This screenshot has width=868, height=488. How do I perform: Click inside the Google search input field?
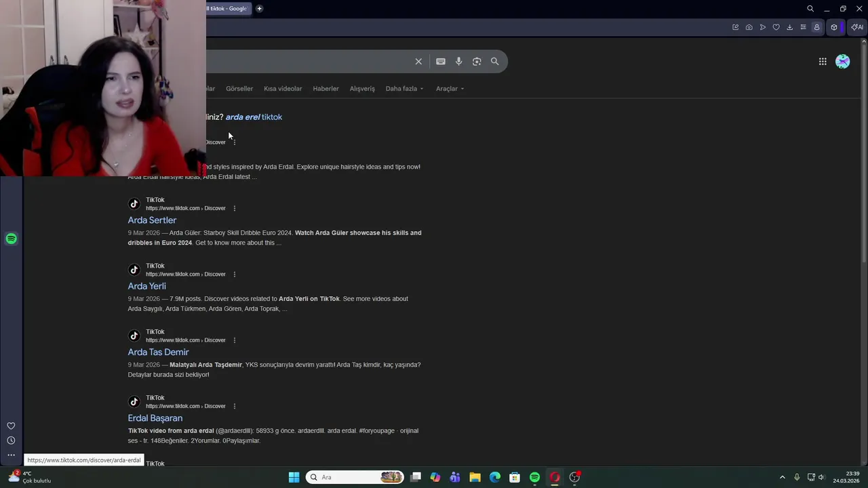(x=309, y=62)
